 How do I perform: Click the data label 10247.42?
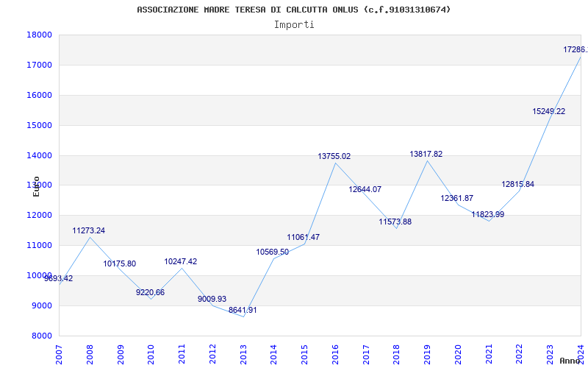click(181, 261)
